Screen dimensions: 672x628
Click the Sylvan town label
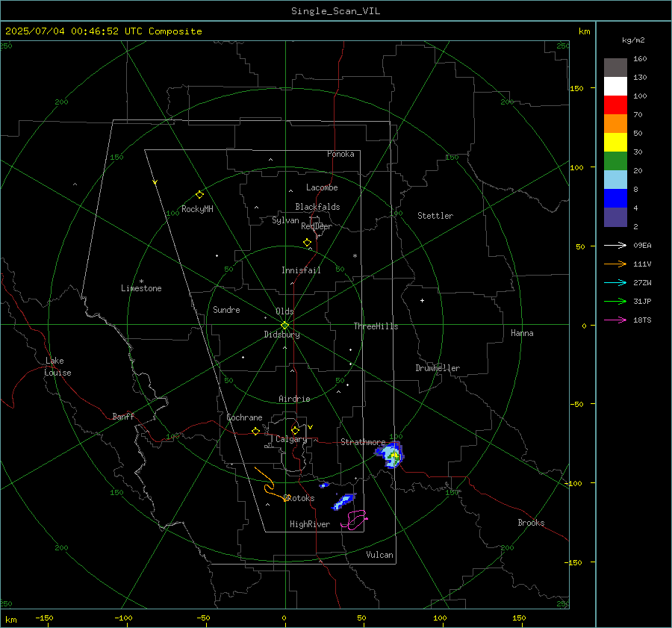(x=285, y=220)
